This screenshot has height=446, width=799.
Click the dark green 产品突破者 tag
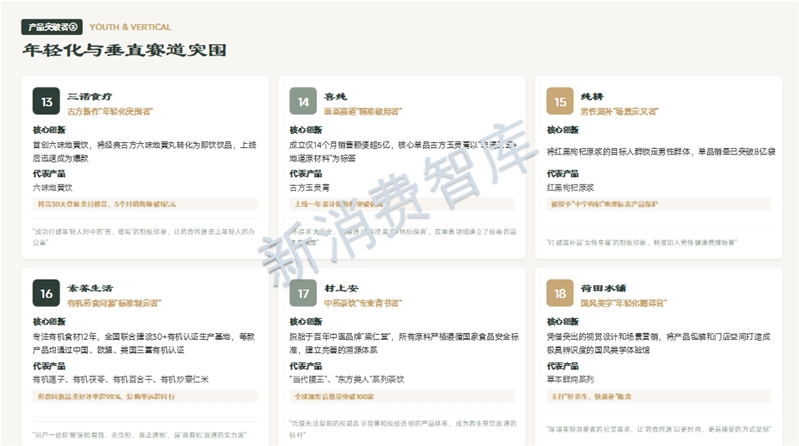tap(51, 27)
